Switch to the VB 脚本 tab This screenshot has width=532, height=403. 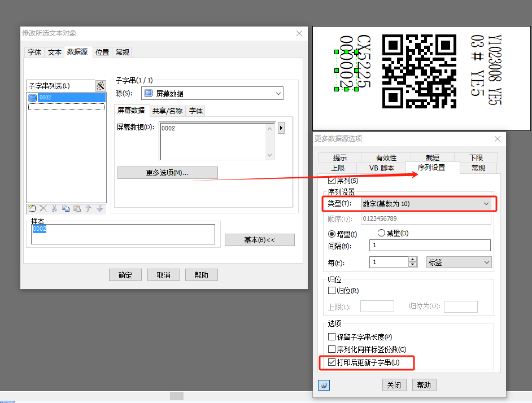pos(381,168)
